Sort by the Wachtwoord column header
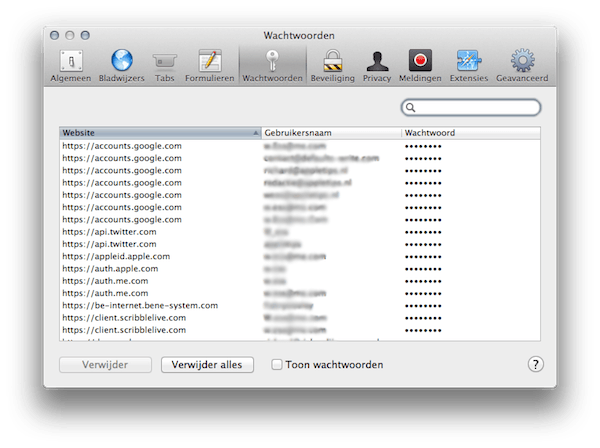 click(471, 133)
